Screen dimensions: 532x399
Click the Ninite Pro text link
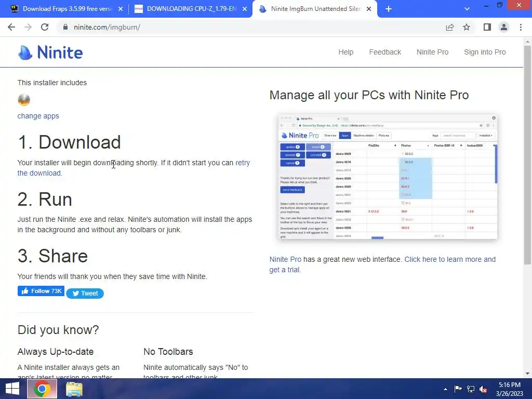pyautogui.click(x=285, y=260)
